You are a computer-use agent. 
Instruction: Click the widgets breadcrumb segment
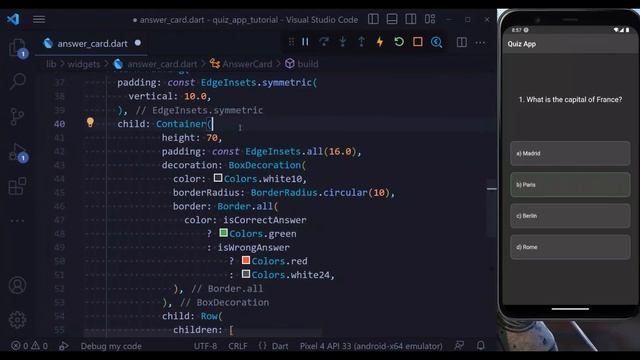point(84,64)
